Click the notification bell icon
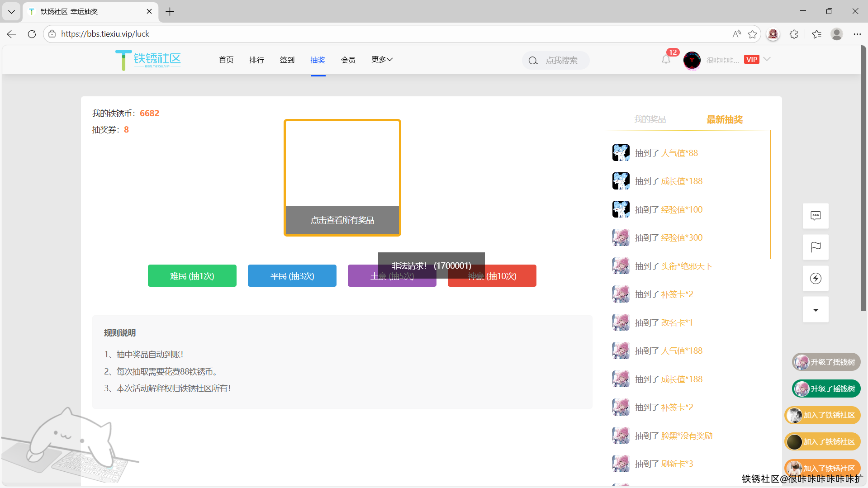The height and width of the screenshot is (488, 868). pyautogui.click(x=666, y=60)
